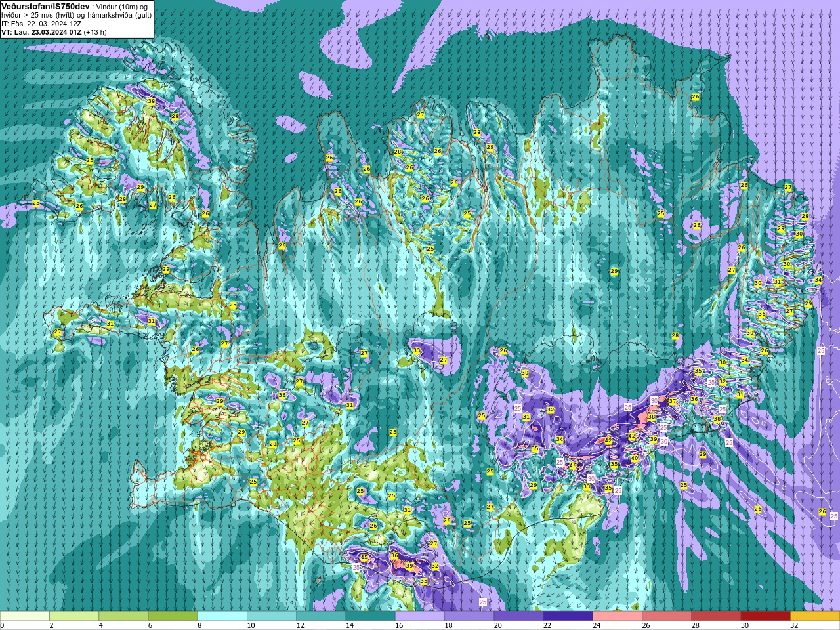Click the pink 24–26 m/s legend swatch
This screenshot has width=840, height=630.
(618, 616)
